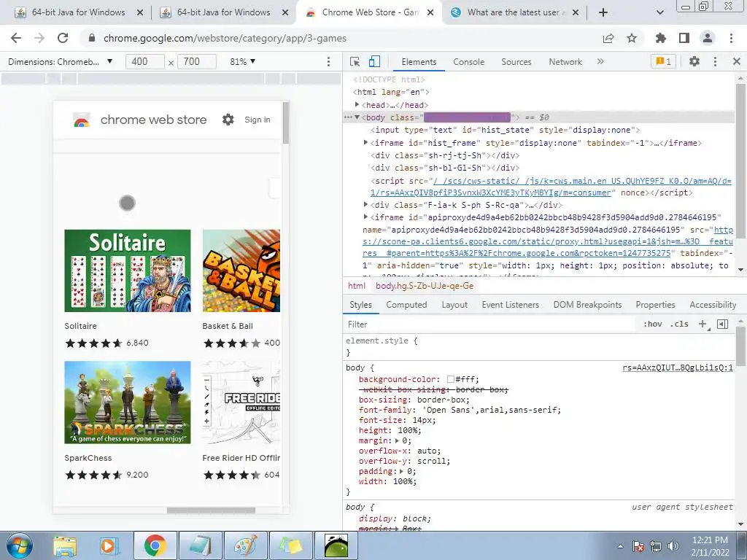Click the new tab plus button

603,12
